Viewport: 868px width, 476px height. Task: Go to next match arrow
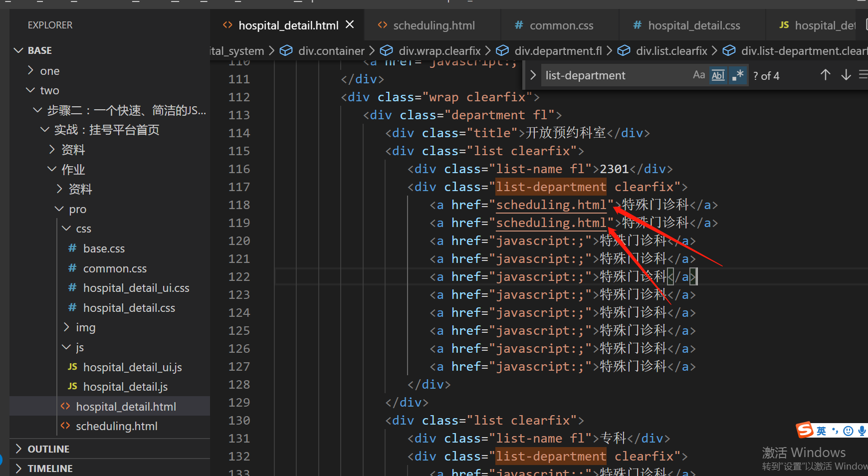tap(846, 75)
